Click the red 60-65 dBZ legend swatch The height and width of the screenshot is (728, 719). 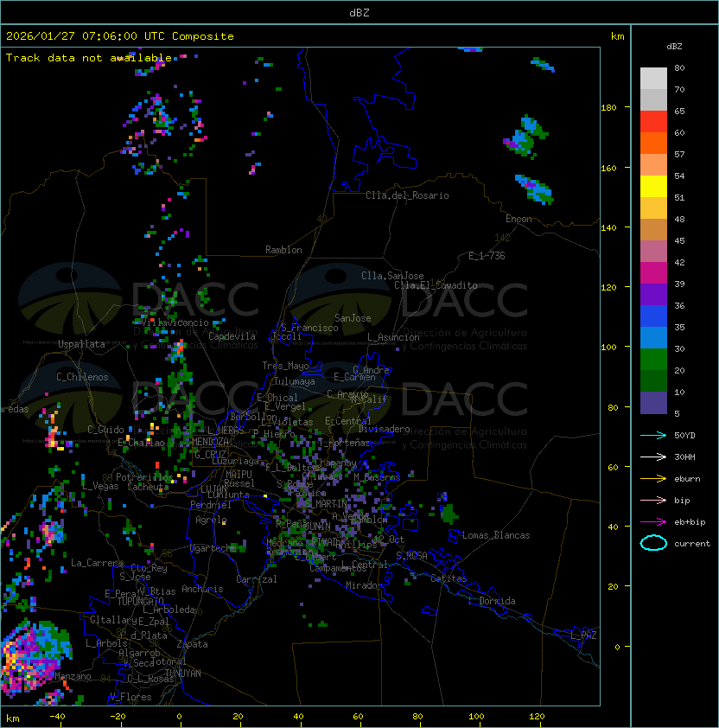(653, 122)
